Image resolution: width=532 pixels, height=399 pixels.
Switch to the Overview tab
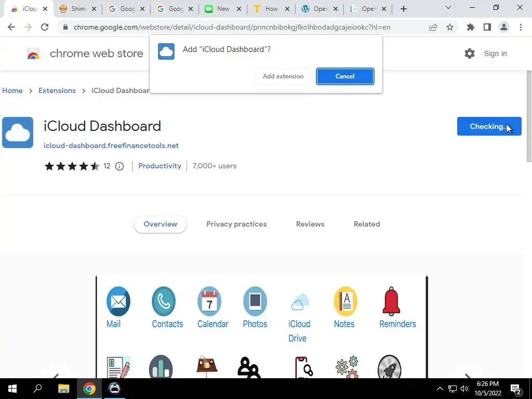(x=160, y=224)
